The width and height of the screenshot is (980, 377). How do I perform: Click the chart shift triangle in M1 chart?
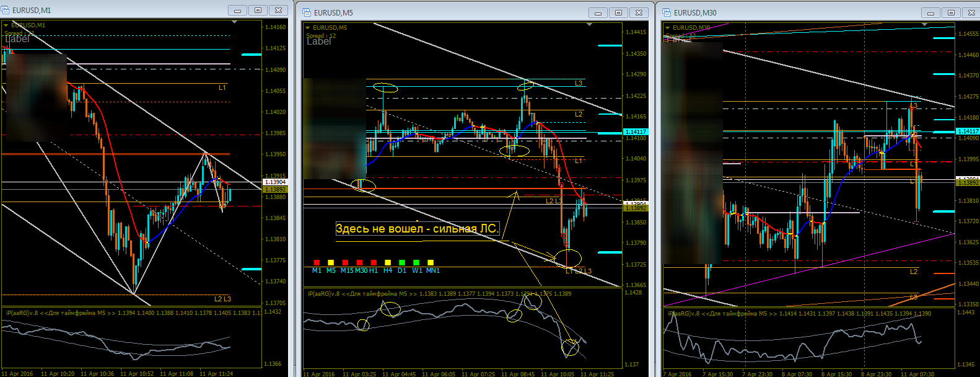[x=234, y=22]
